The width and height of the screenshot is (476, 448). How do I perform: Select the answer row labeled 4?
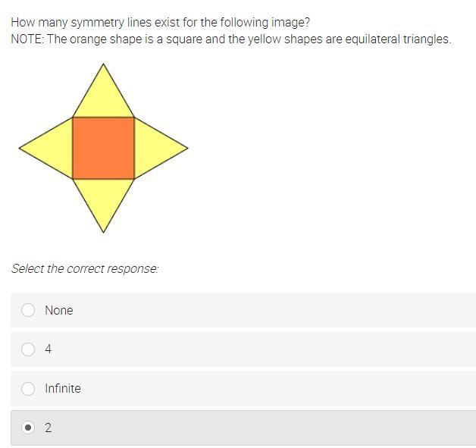[243, 349]
